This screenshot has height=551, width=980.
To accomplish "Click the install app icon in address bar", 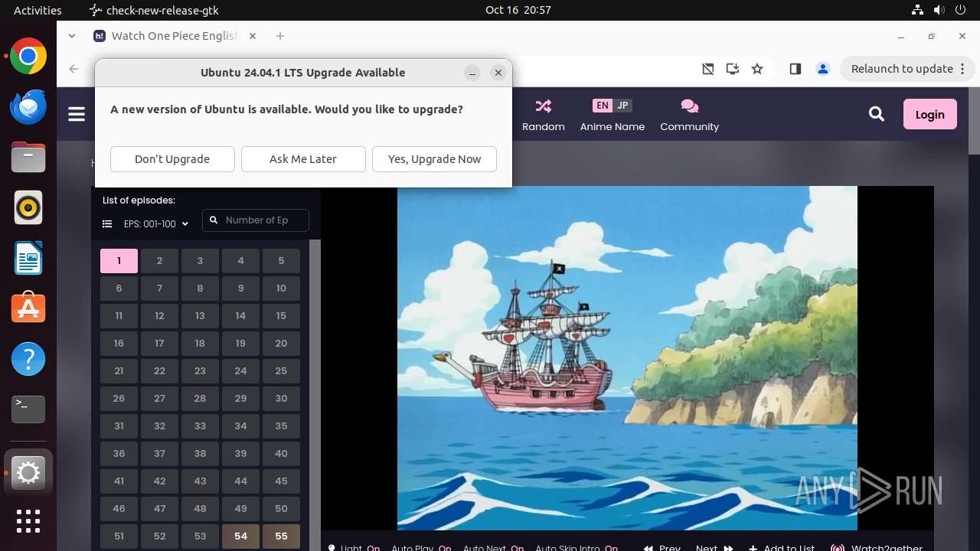I will pyautogui.click(x=733, y=69).
